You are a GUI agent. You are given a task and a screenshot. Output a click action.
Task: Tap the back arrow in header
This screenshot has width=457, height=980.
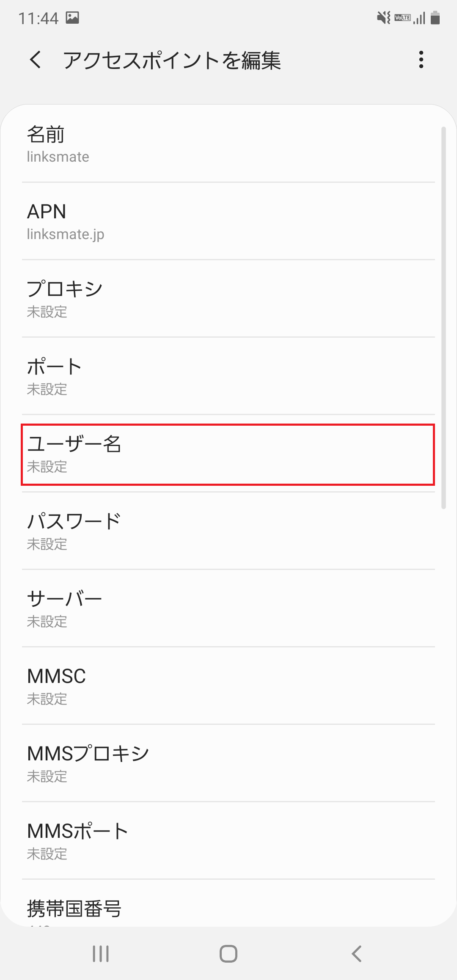coord(36,60)
